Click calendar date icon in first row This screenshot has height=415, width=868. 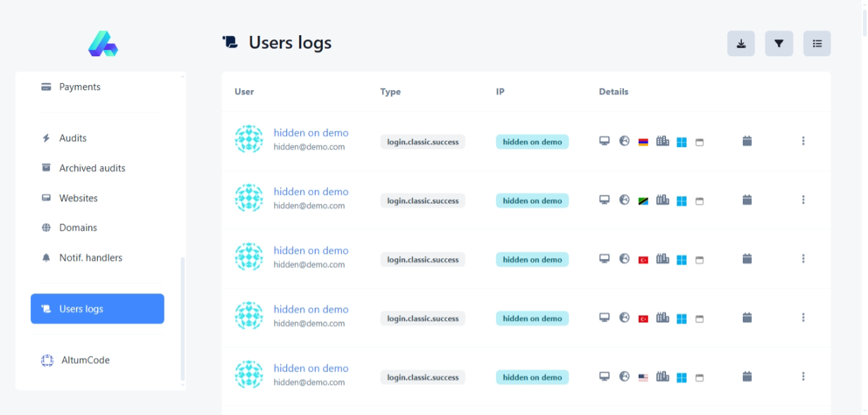click(747, 141)
